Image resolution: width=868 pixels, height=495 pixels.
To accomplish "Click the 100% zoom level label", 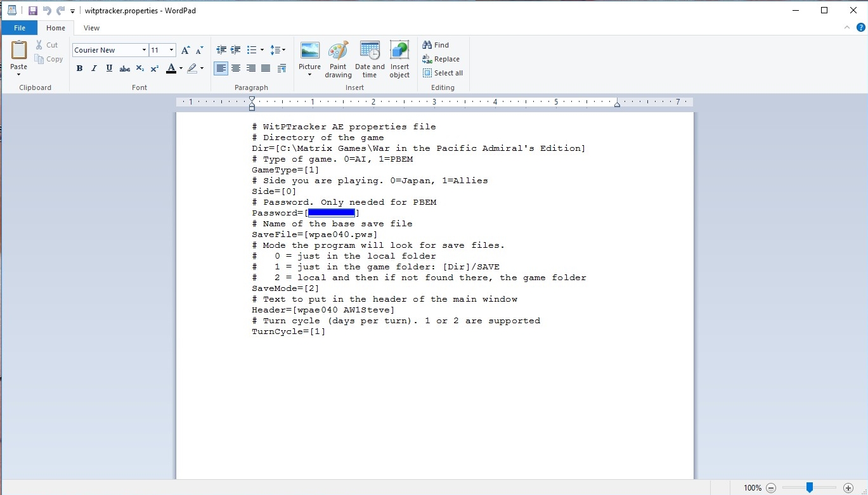I will 753,488.
